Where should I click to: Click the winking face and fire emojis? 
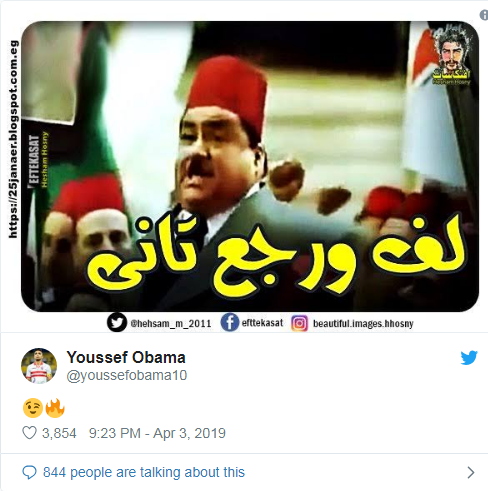44,408
